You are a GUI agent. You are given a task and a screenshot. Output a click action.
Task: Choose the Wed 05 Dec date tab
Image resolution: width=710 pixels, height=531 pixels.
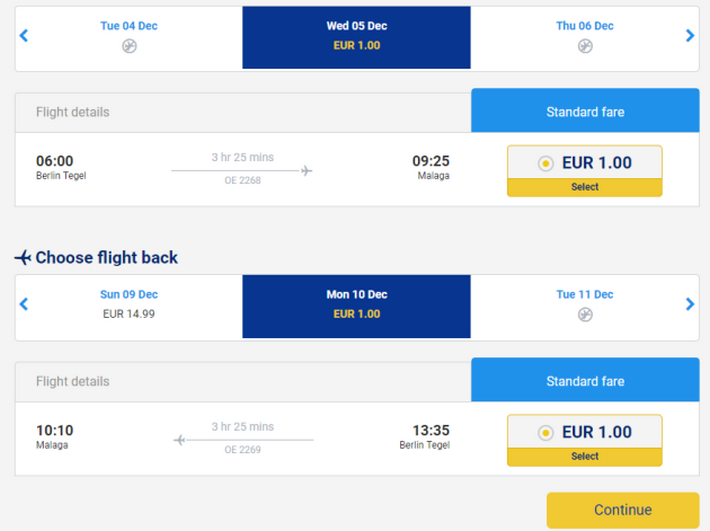click(356, 36)
